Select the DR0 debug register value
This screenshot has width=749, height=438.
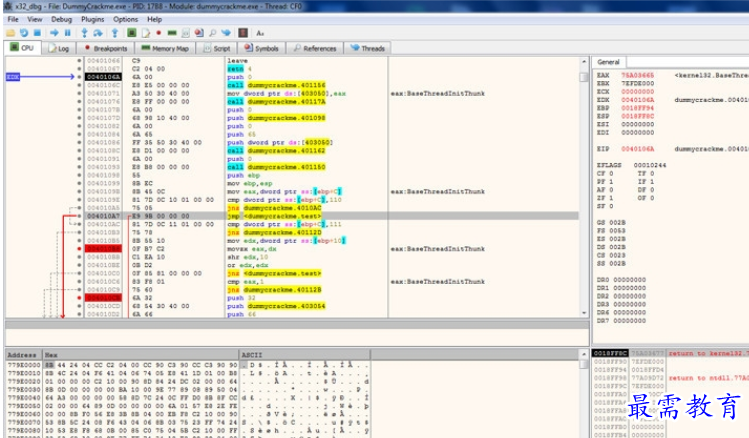629,279
